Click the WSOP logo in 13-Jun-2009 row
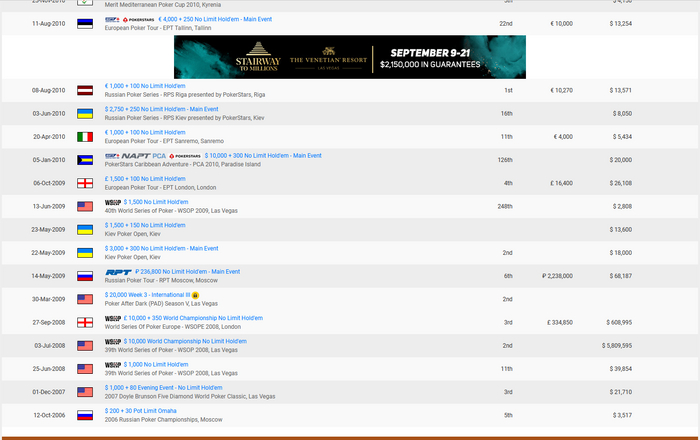 tap(112, 202)
